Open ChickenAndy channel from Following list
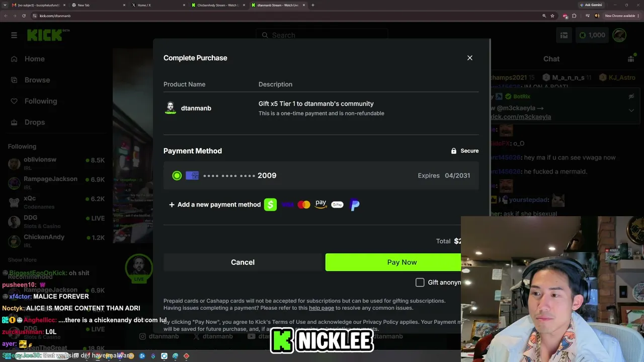The height and width of the screenshot is (362, 644). coord(56,241)
